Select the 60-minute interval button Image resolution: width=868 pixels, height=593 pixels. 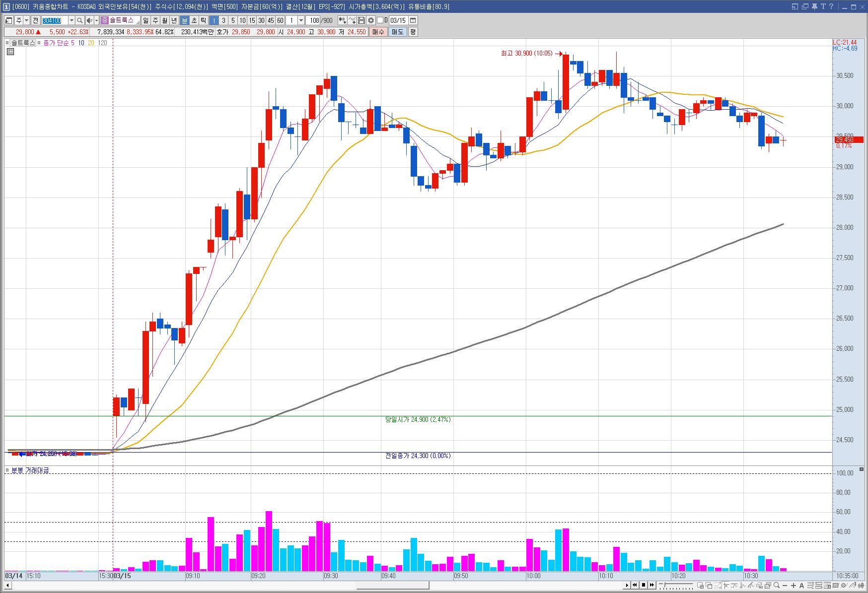(280, 20)
